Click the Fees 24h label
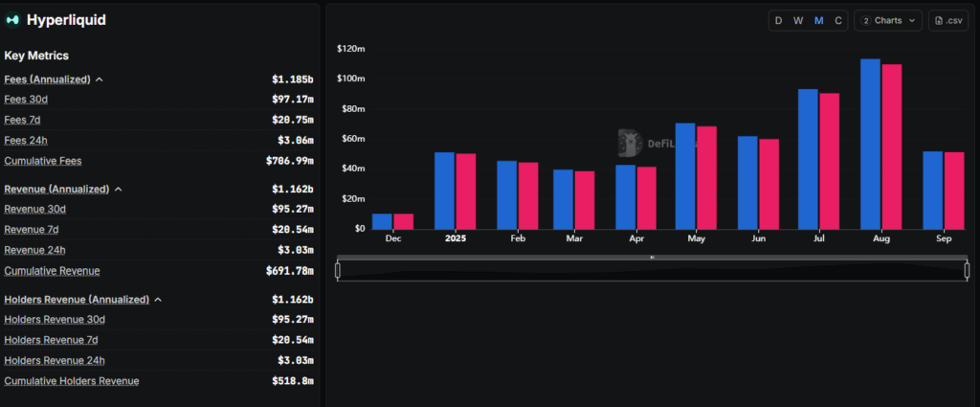The width and height of the screenshot is (980, 407). pyautogui.click(x=26, y=140)
